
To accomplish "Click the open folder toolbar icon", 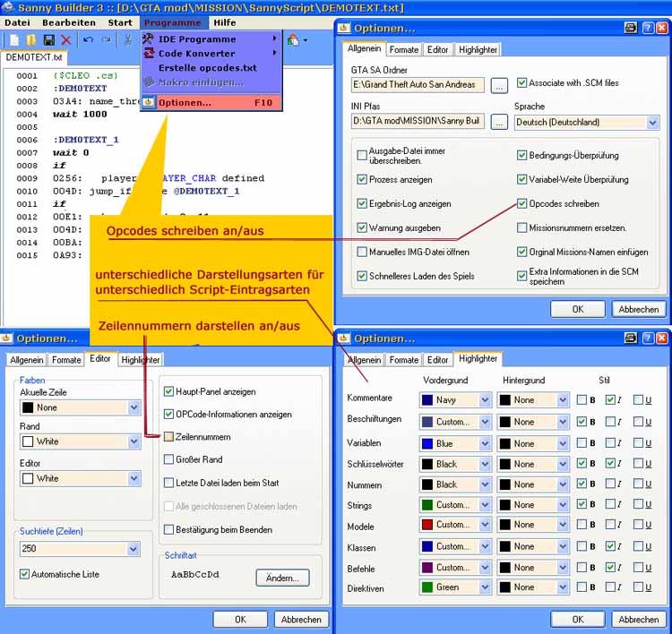I will pos(30,40).
